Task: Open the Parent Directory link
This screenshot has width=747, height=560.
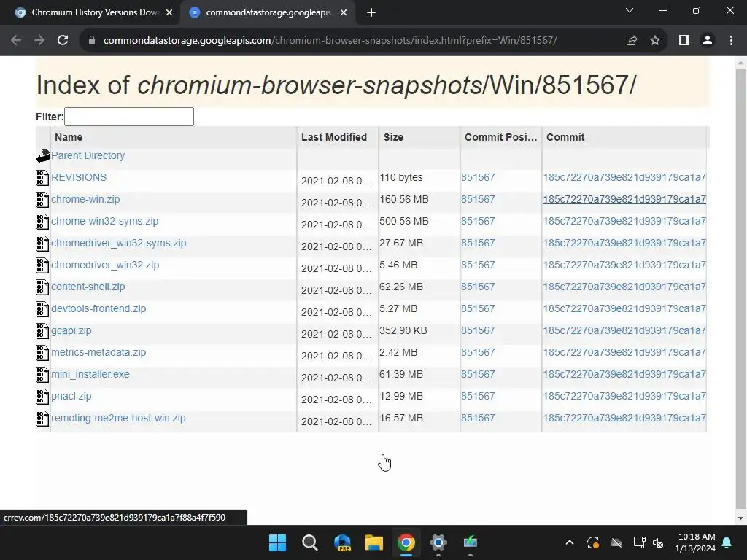Action: 88,156
